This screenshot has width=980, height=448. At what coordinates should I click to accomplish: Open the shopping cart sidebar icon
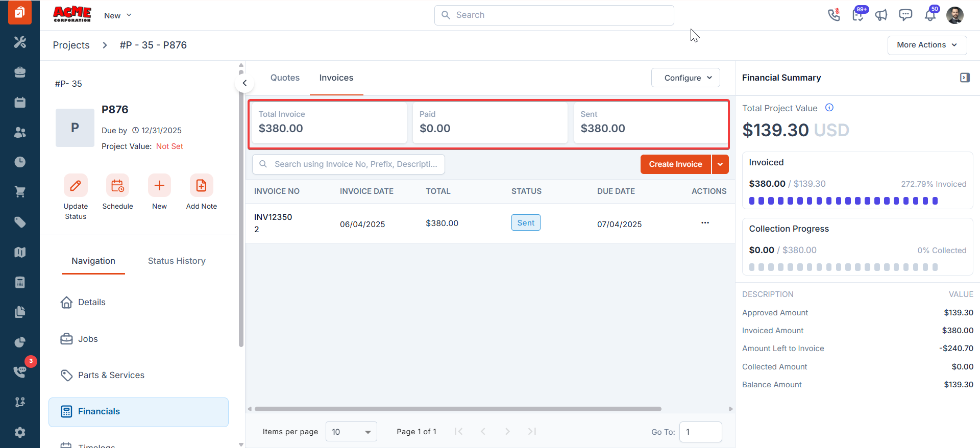[x=20, y=192]
